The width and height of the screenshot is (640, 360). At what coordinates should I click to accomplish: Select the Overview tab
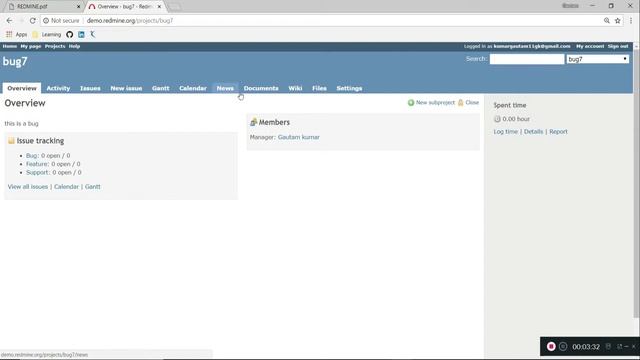(22, 88)
